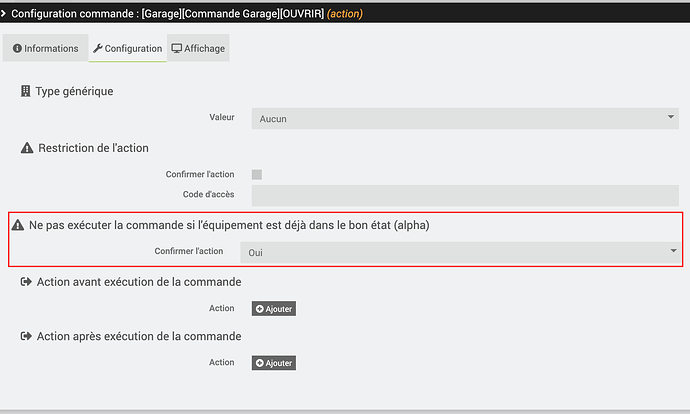Image resolution: width=690 pixels, height=414 pixels.
Task: Switch to the Informations tab
Action: point(45,48)
